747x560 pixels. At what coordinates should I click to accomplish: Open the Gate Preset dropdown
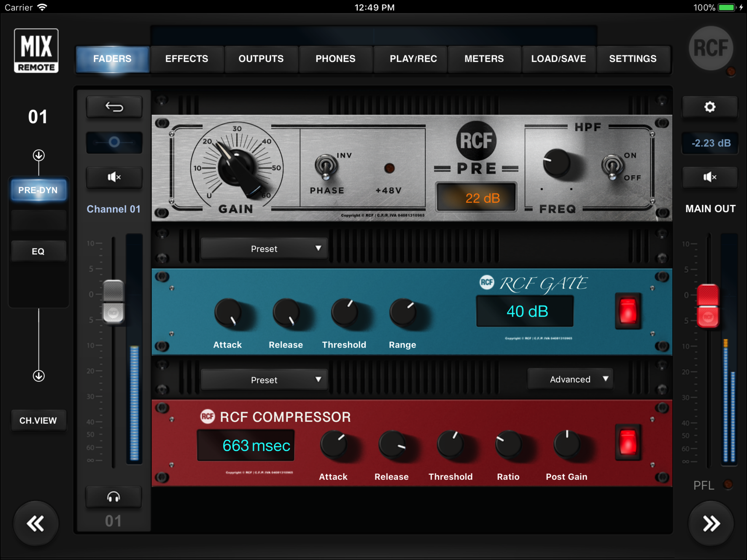[264, 249]
